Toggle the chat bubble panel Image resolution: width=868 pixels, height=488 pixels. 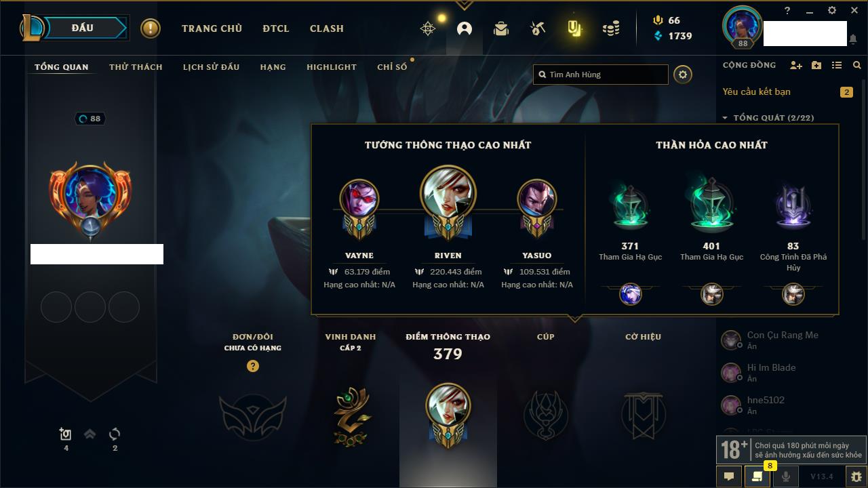coord(729,476)
